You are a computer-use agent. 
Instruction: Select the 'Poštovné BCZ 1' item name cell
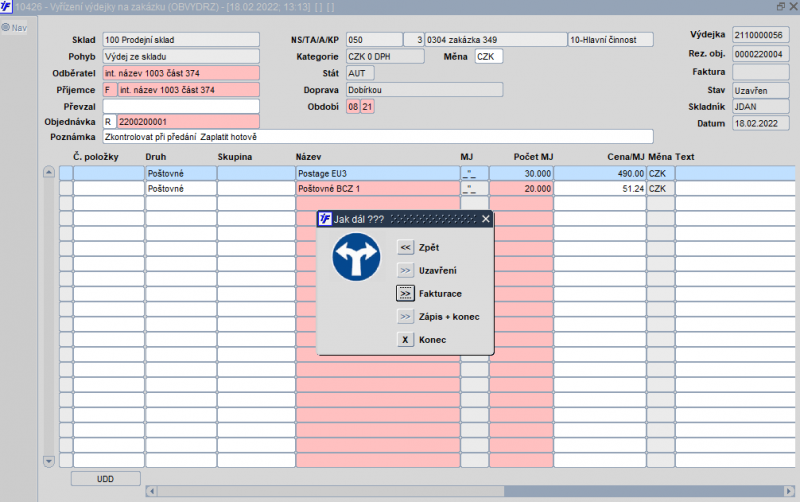(378, 189)
